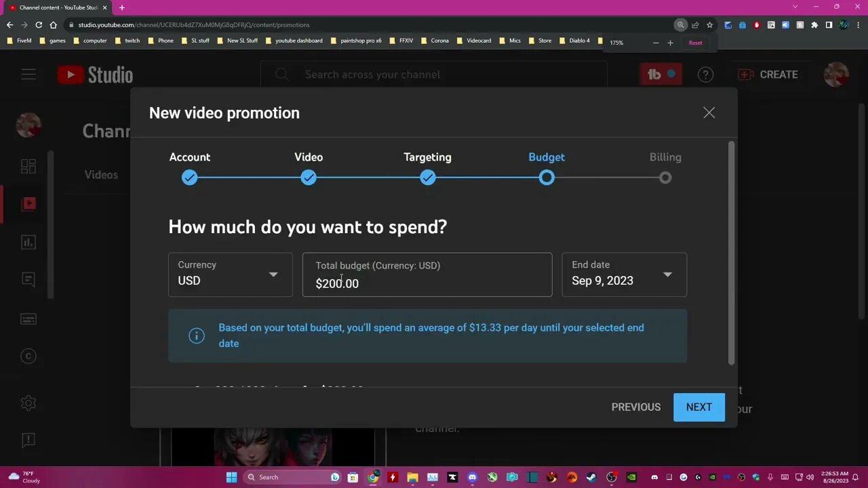Click the taskbar Search box
The height and width of the screenshot is (488, 868).
click(293, 477)
